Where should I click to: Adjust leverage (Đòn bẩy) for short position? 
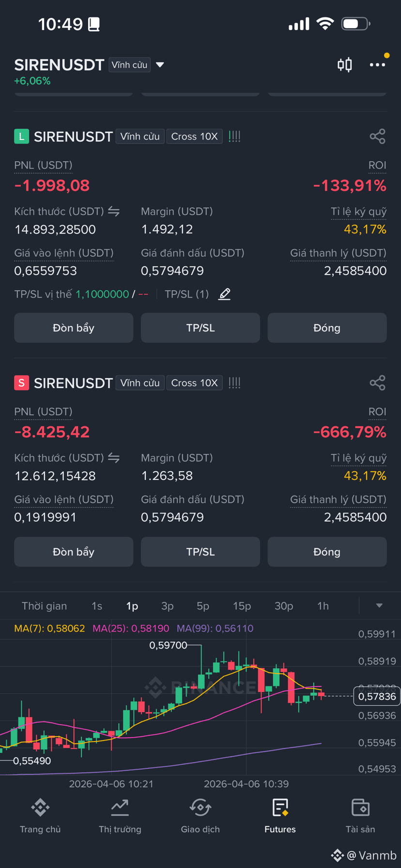(74, 552)
